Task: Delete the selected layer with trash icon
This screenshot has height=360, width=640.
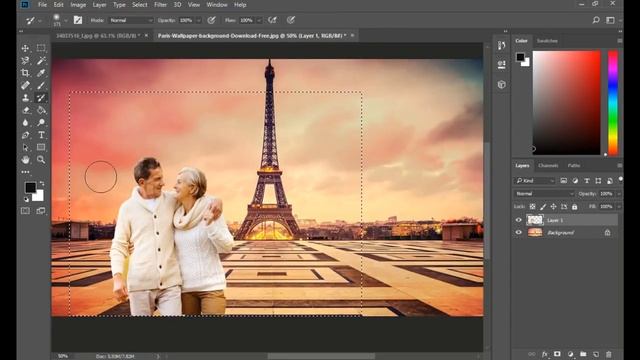Action: pyautogui.click(x=609, y=354)
